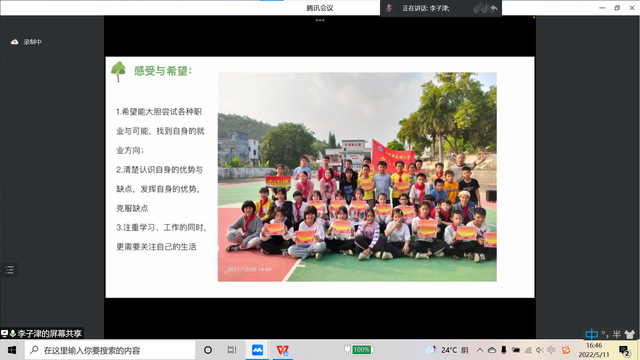This screenshot has height=360, width=640.
Task: Open notification center with 2 alerts
Action: tap(624, 350)
